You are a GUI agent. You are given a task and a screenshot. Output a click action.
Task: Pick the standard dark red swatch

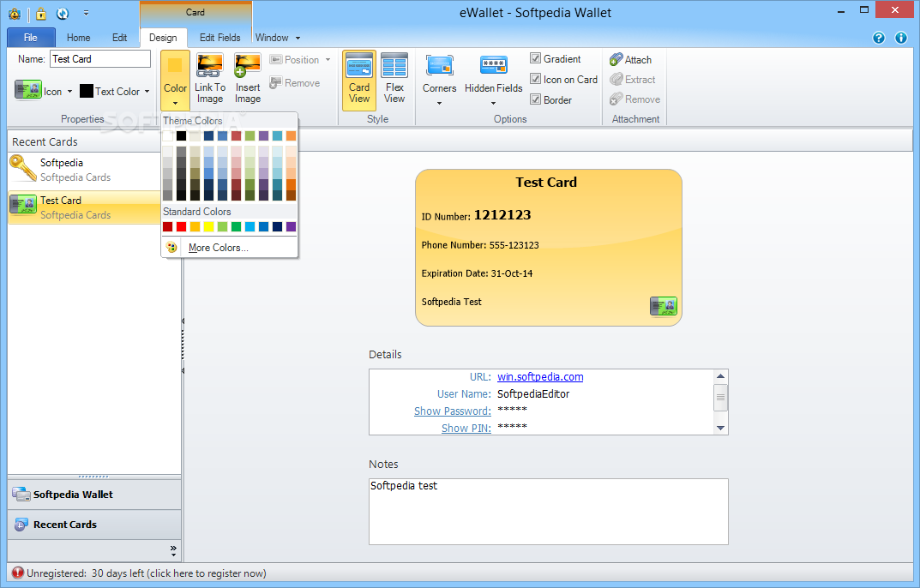coord(168,226)
